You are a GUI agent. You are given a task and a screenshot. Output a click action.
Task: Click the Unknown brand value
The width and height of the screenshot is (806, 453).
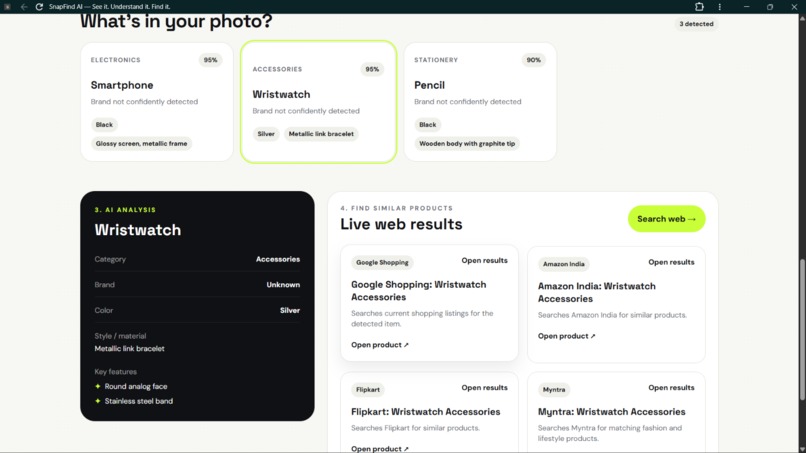coord(283,285)
